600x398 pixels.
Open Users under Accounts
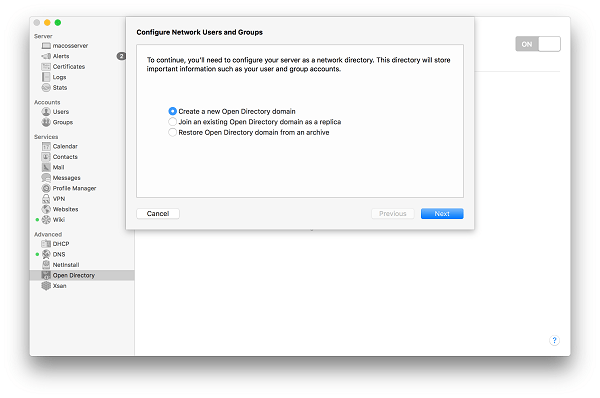61,112
